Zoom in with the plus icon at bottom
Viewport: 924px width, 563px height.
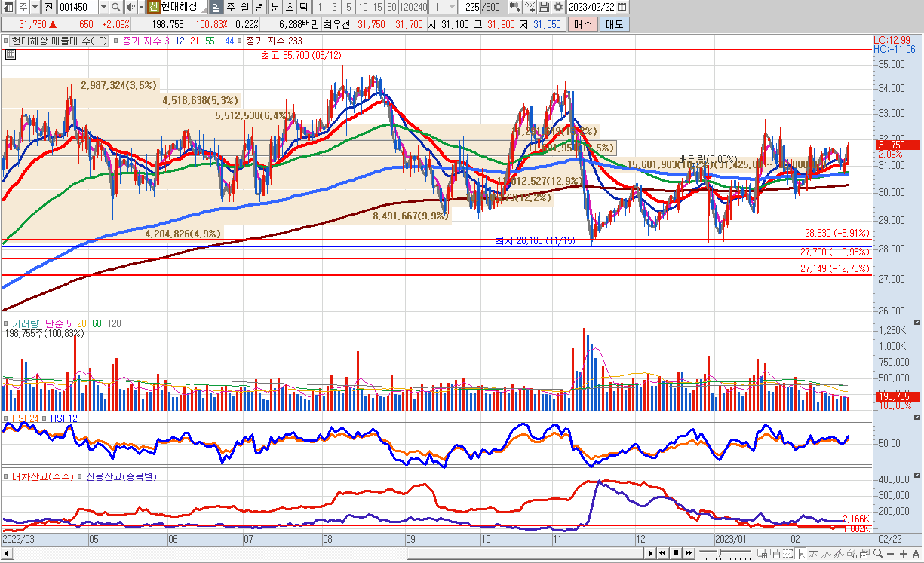point(904,554)
